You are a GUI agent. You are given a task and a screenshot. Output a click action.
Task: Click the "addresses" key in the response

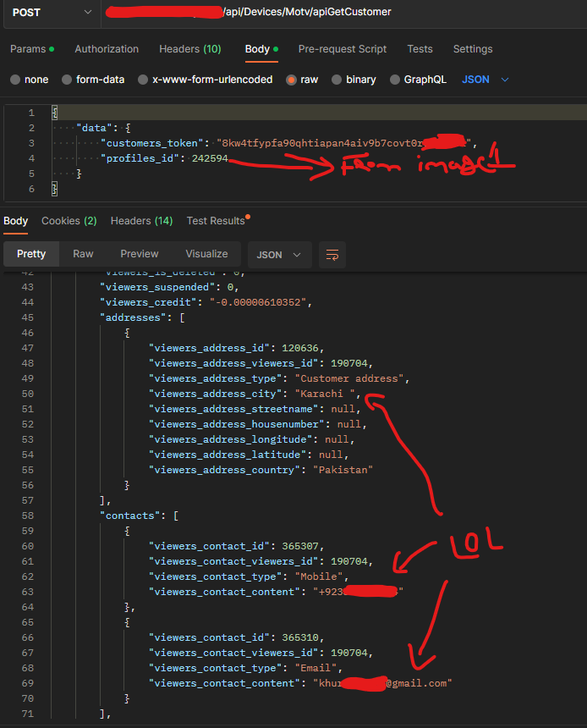133,317
